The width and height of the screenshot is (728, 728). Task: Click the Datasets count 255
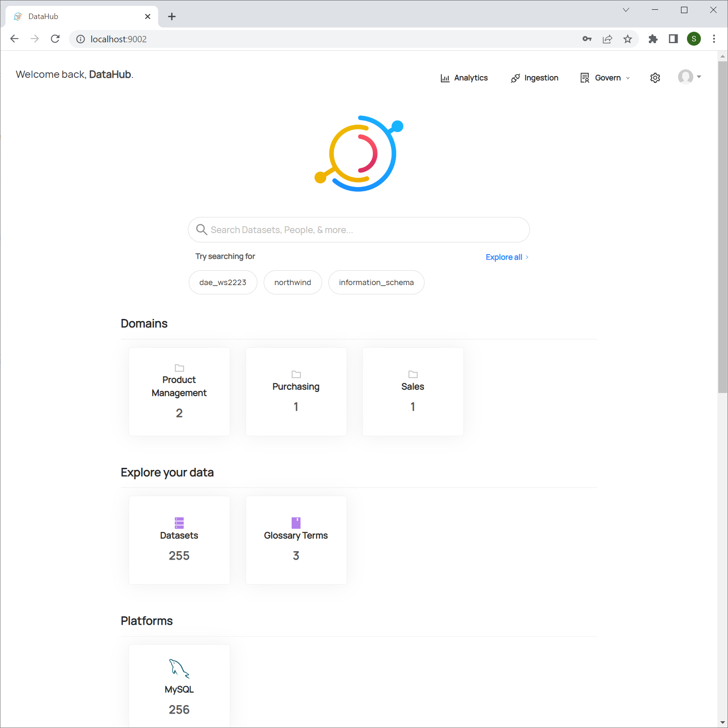179,555
